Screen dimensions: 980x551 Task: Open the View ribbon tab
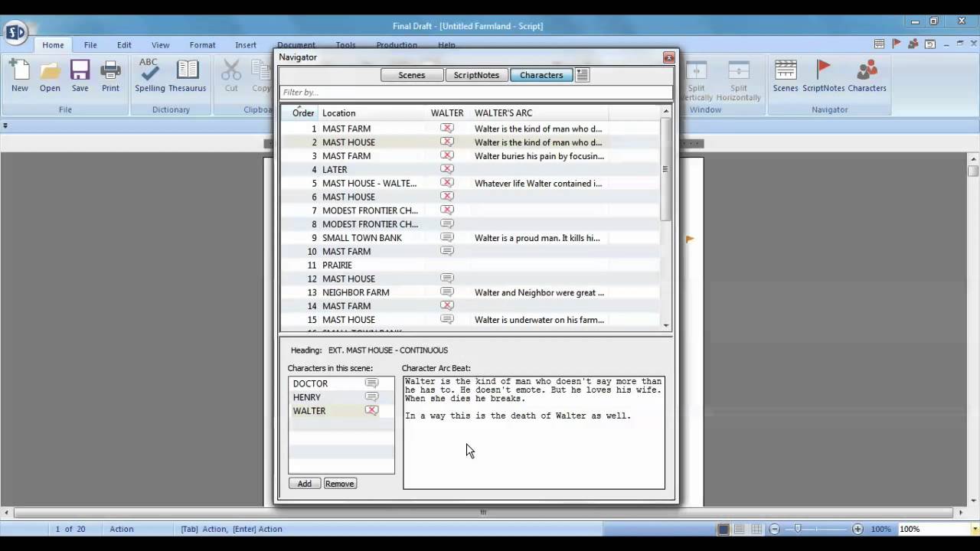point(160,45)
